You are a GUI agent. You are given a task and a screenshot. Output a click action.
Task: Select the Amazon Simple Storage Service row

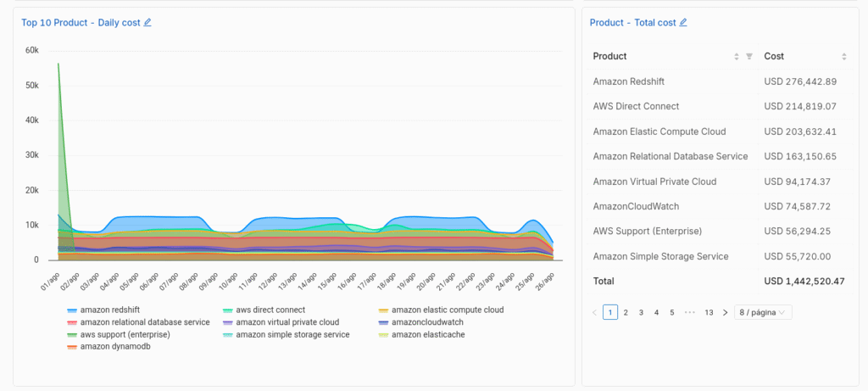(721, 256)
